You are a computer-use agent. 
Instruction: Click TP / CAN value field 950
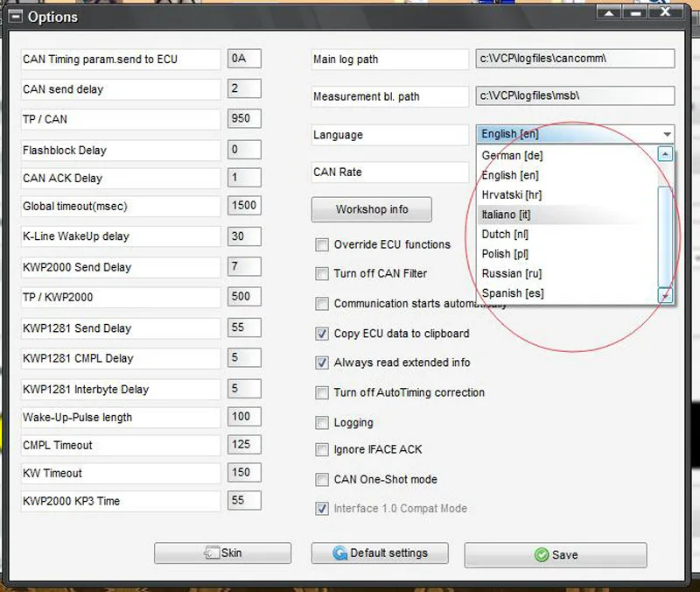(244, 118)
